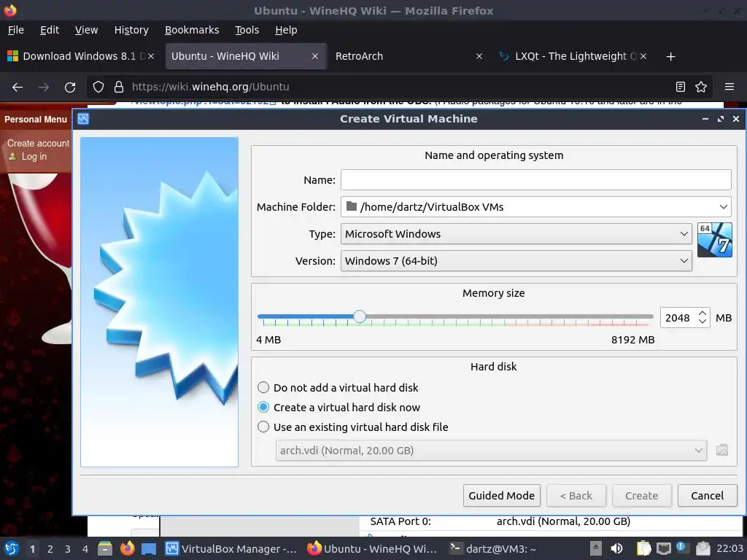
Task: Close the LXQt tab
Action: [643, 56]
